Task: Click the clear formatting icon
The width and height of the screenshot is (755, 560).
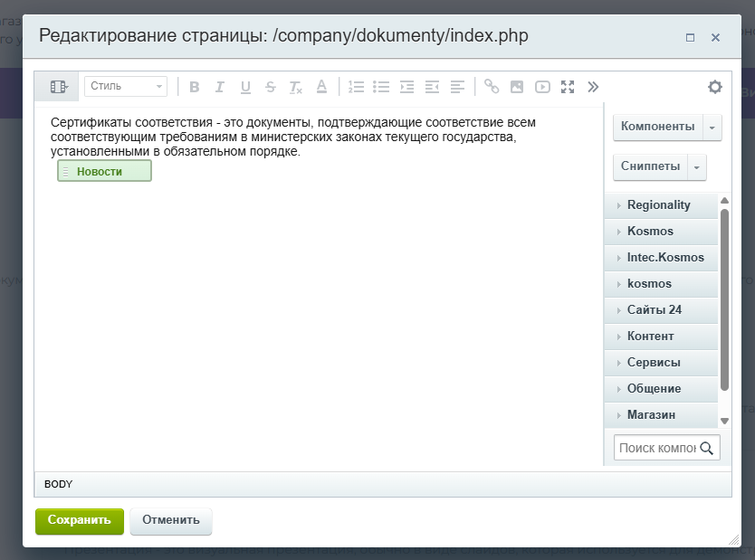Action: [296, 87]
